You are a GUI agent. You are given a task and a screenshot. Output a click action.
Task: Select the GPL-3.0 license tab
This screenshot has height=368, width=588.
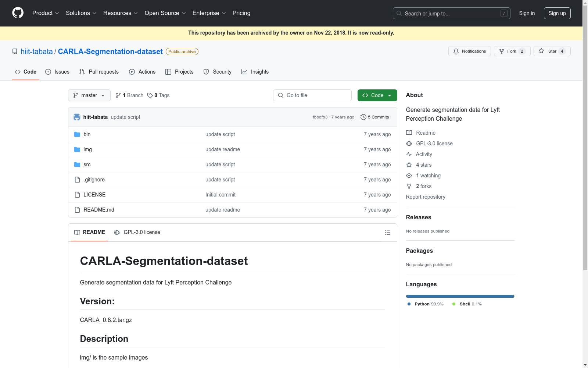[137, 233]
